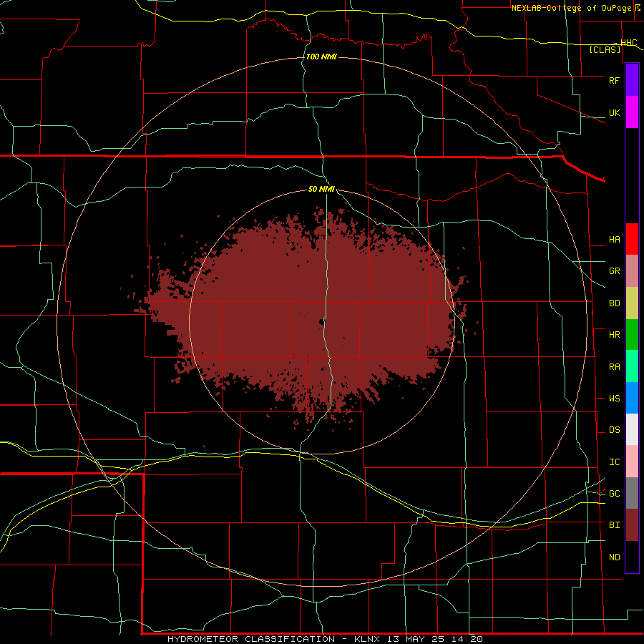Click the '50 NMI' range ring label
The image size is (644, 644).
[321, 190]
